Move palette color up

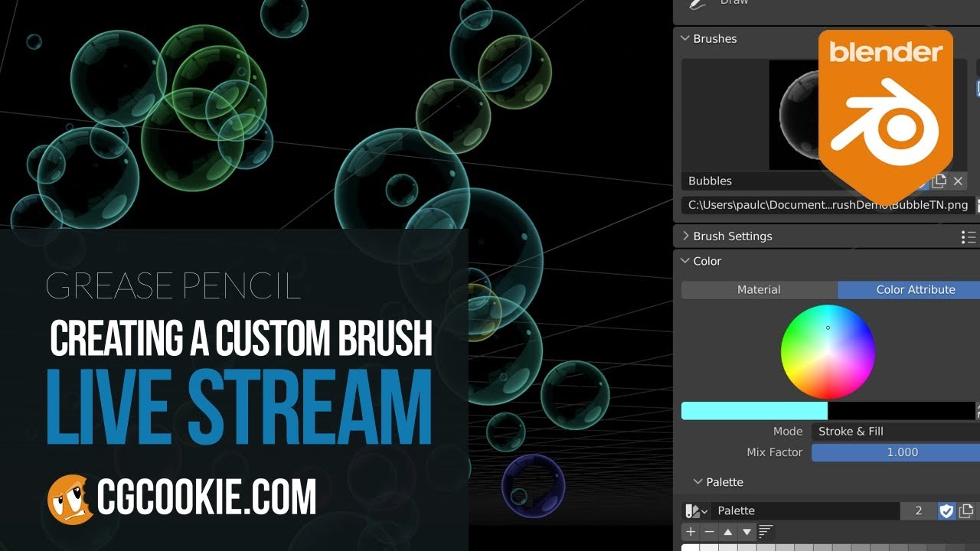(728, 532)
